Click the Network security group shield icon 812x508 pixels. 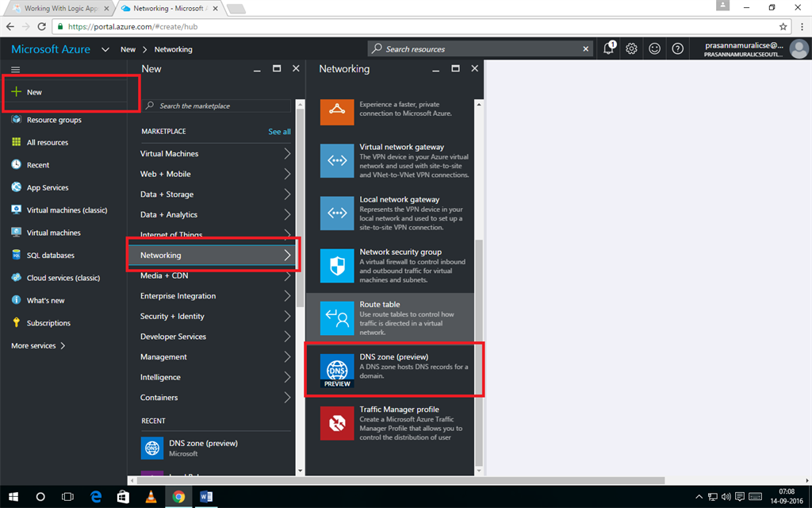pyautogui.click(x=337, y=265)
